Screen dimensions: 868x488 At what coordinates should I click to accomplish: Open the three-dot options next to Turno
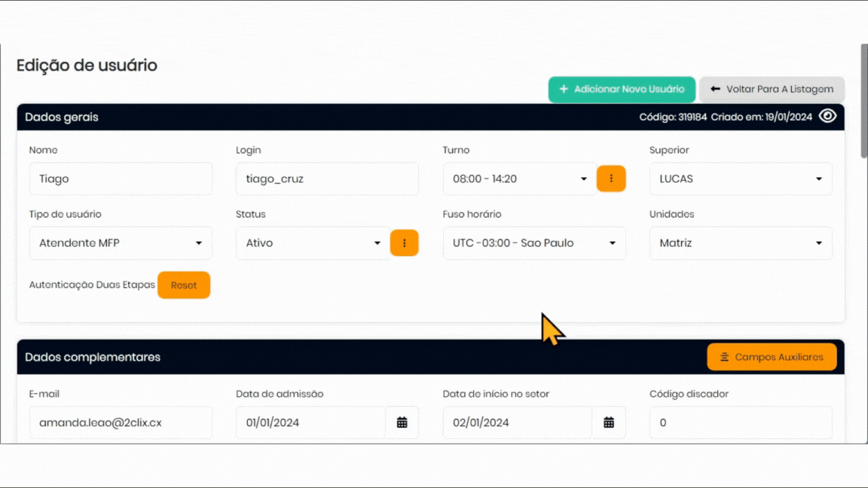(611, 178)
